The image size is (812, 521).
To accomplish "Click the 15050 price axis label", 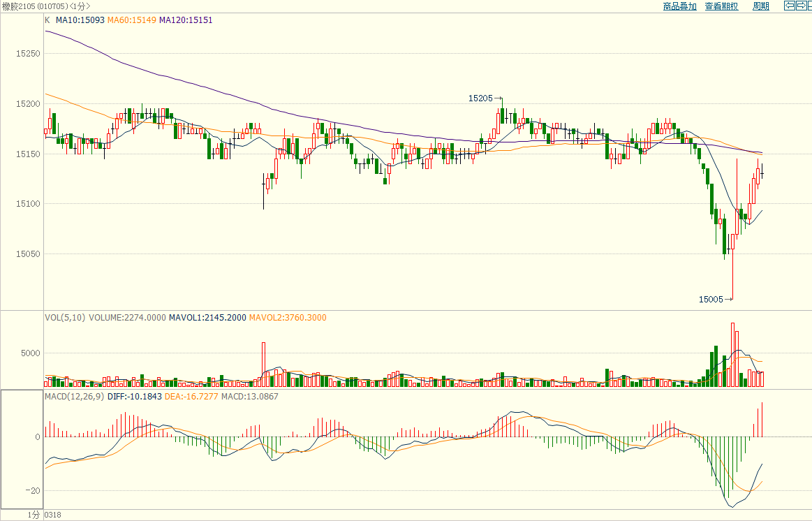I will [x=28, y=254].
